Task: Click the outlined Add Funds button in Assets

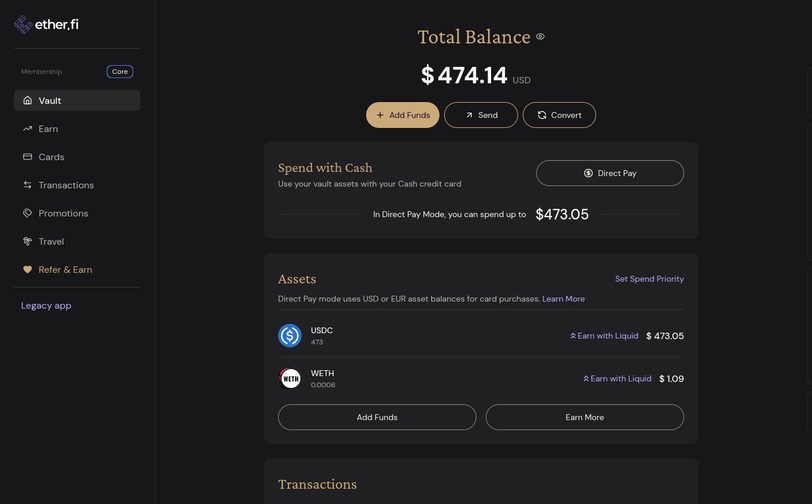Action: pyautogui.click(x=377, y=417)
